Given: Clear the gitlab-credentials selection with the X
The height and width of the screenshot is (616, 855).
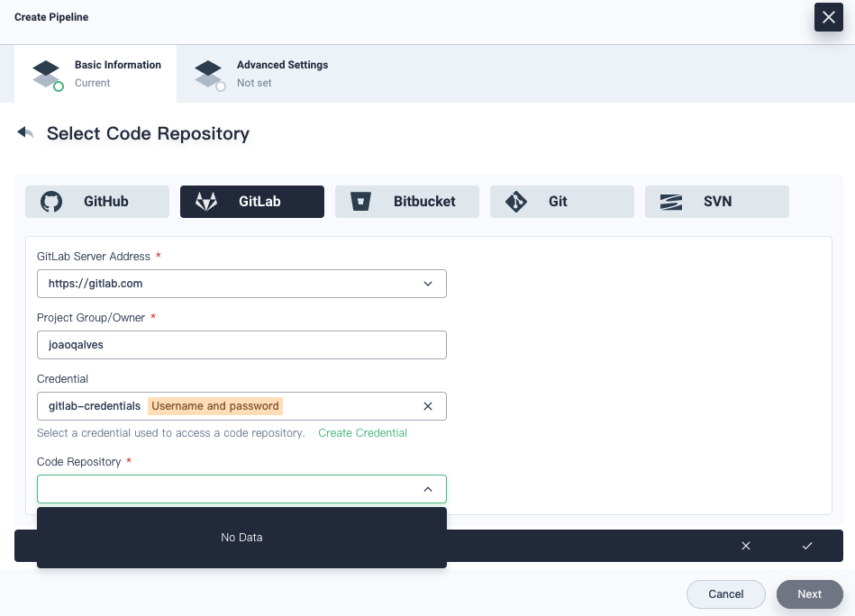Looking at the screenshot, I should click(428, 406).
